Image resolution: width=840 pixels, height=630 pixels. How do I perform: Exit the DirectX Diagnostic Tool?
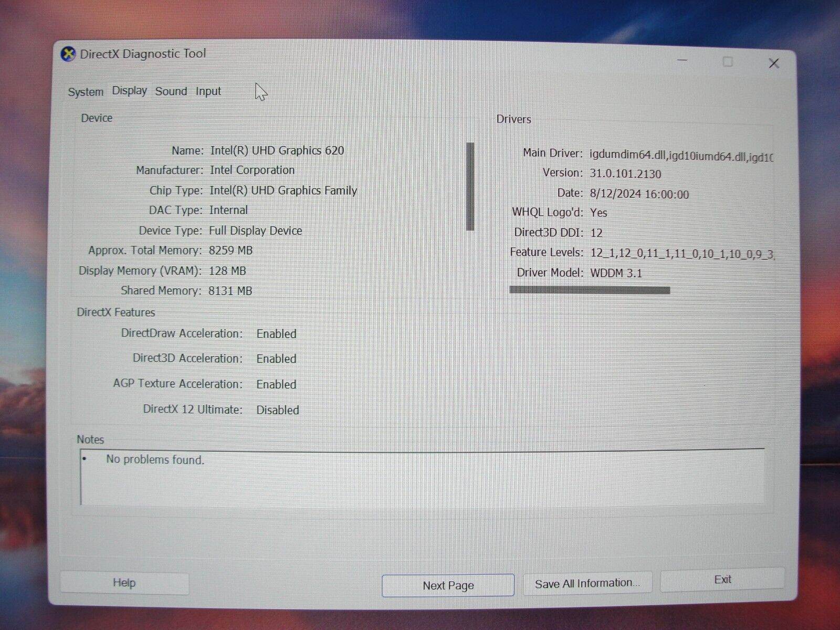[722, 579]
